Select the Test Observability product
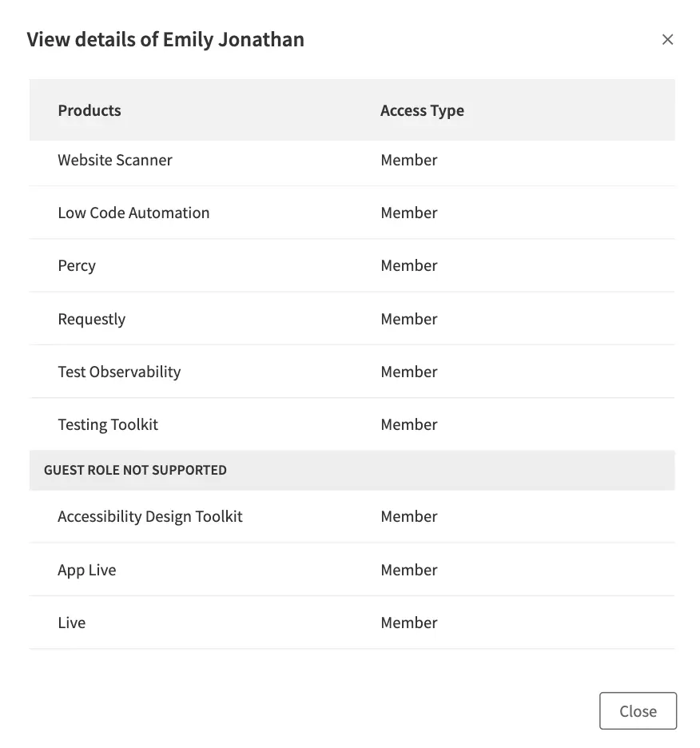 pos(119,371)
